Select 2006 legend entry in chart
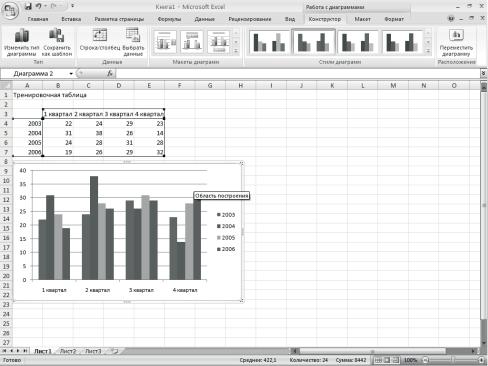Image resolution: width=488 pixels, height=366 pixels. [226, 249]
